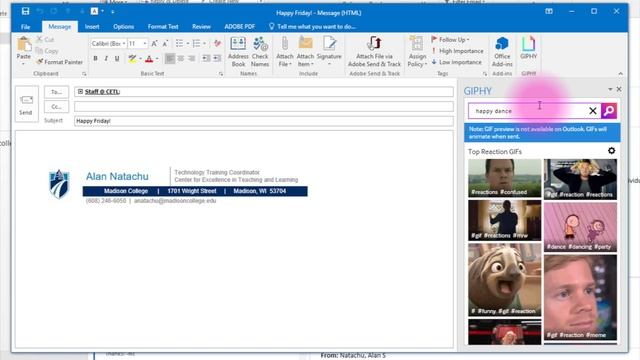Switch to the Review tab

(x=201, y=27)
